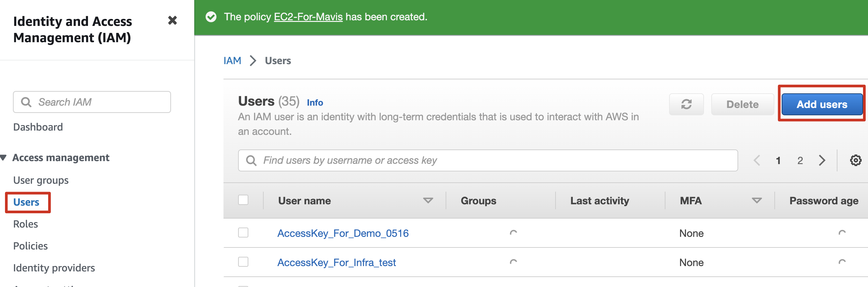Go to next page with right chevron
This screenshot has height=287, width=868.
pos(822,160)
